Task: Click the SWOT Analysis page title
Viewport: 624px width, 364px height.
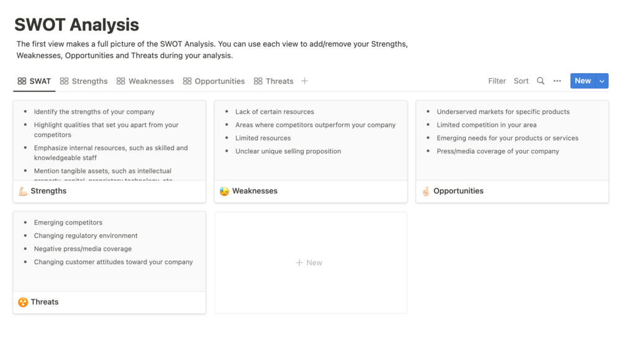Action: 77,25
